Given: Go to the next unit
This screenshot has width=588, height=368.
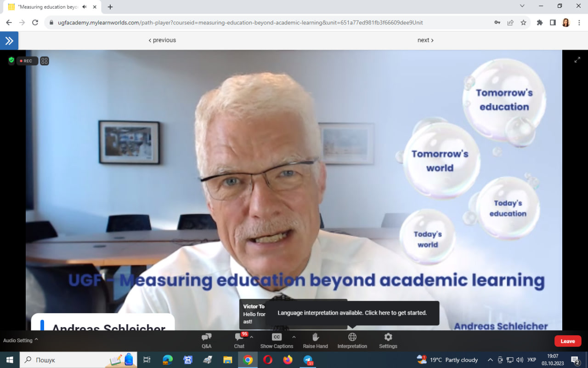Looking at the screenshot, I should pyautogui.click(x=425, y=40).
